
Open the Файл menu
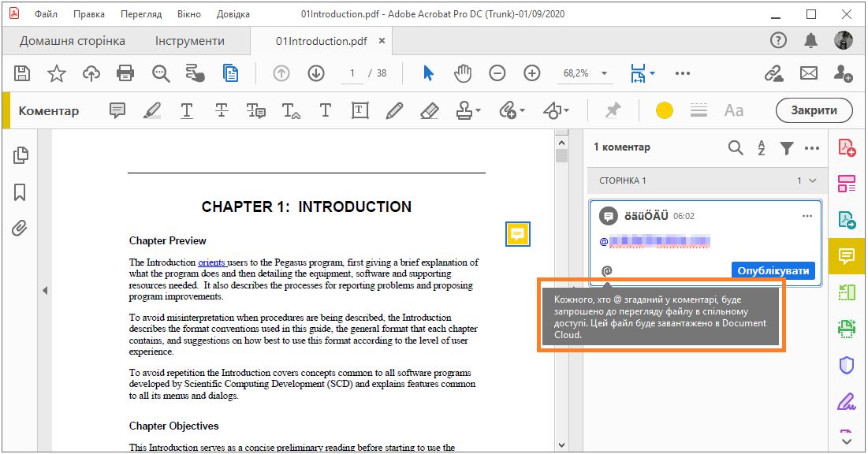click(46, 14)
